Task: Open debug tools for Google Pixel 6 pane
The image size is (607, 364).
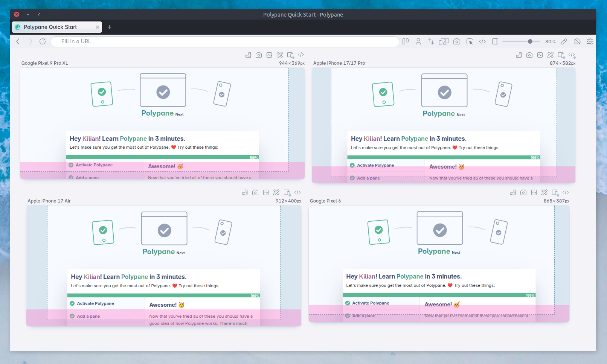Action: (x=544, y=192)
